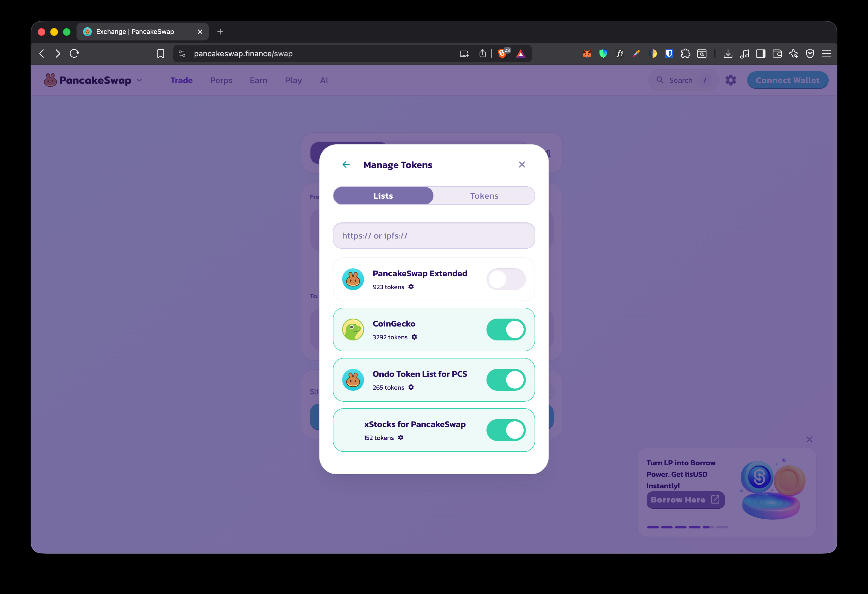Click the Borrow Here button

pos(685,499)
